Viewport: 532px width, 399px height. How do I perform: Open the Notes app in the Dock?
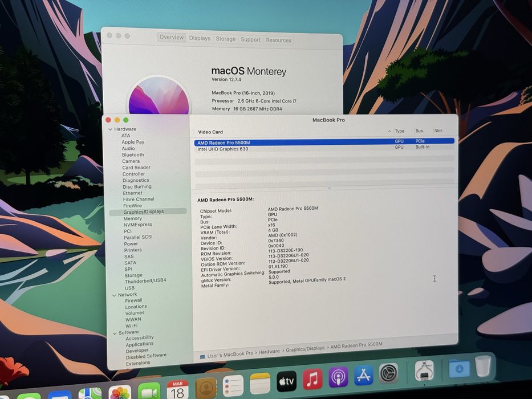point(260,384)
